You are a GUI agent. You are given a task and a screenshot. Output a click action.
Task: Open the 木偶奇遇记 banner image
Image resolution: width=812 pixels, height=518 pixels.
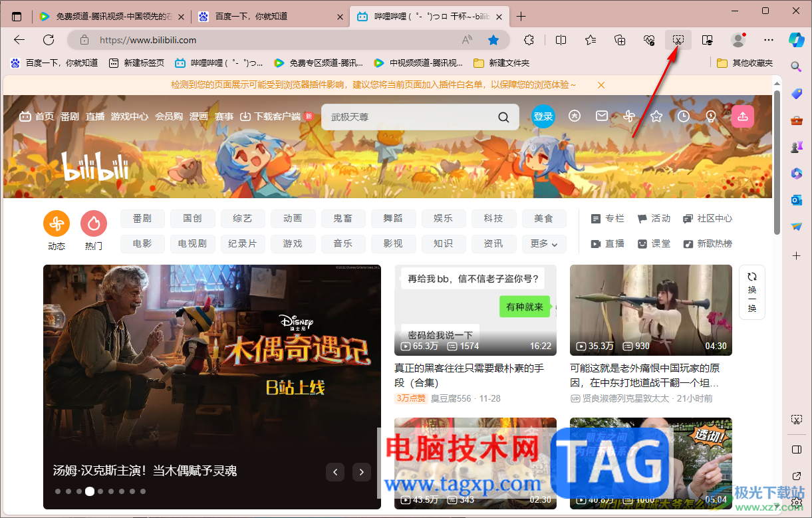212,386
